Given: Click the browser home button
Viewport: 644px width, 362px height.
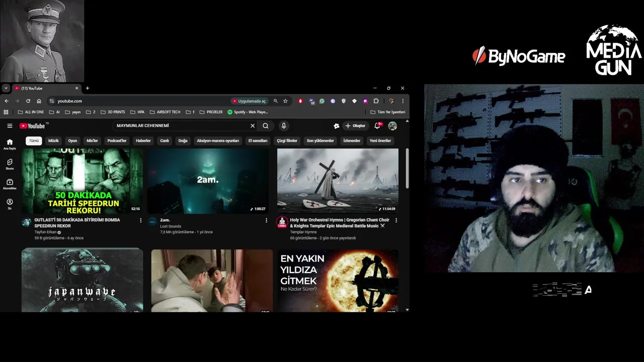Looking at the screenshot, I should pos(39,101).
